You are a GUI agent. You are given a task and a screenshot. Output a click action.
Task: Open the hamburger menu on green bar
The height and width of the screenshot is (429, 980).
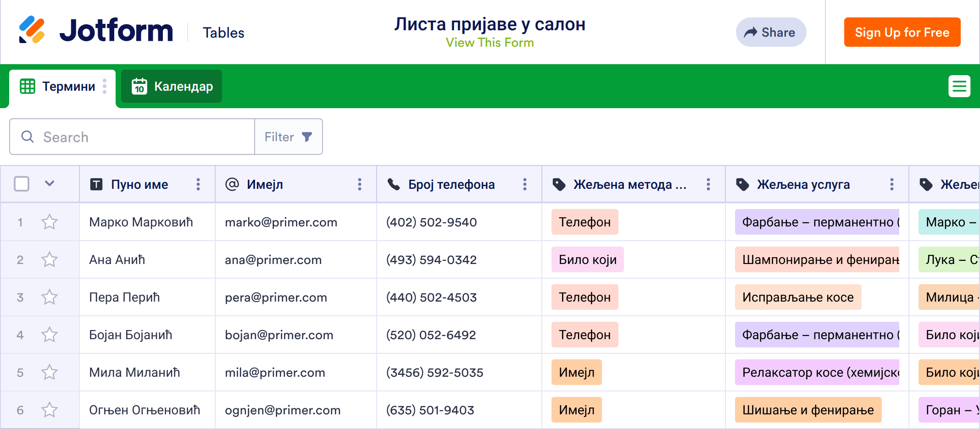pos(959,86)
